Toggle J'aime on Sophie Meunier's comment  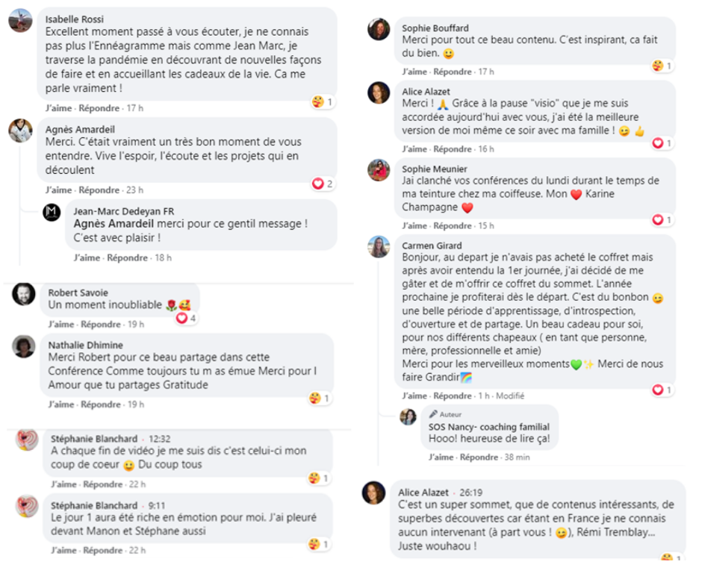click(414, 226)
